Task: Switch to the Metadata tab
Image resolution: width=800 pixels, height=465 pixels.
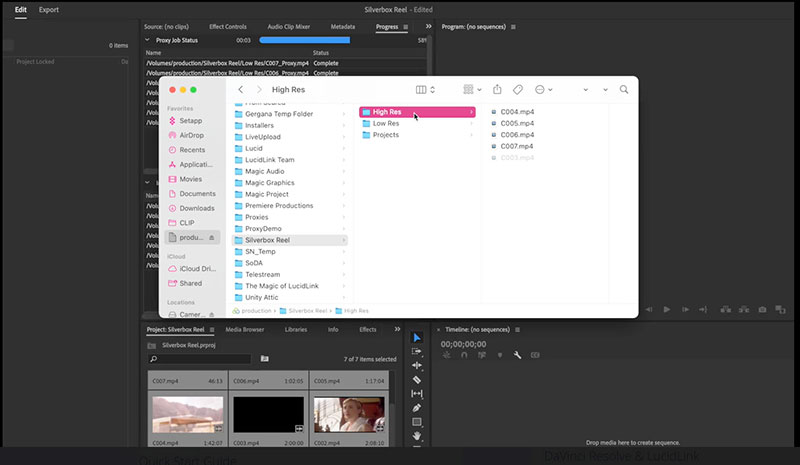Action: (x=343, y=27)
